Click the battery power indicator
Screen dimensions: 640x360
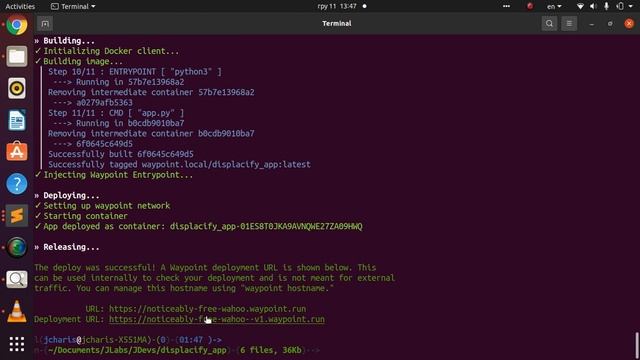pyautogui.click(x=620, y=6)
